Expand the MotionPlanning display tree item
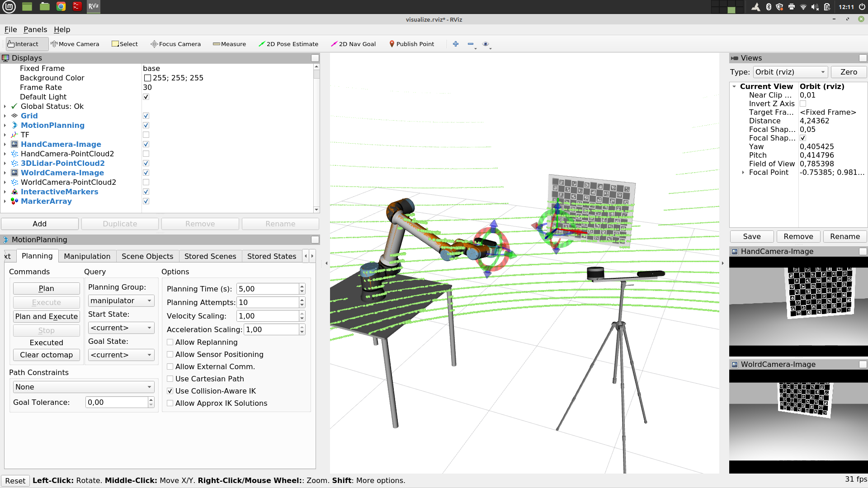This screenshot has width=868, height=488. (x=5, y=125)
